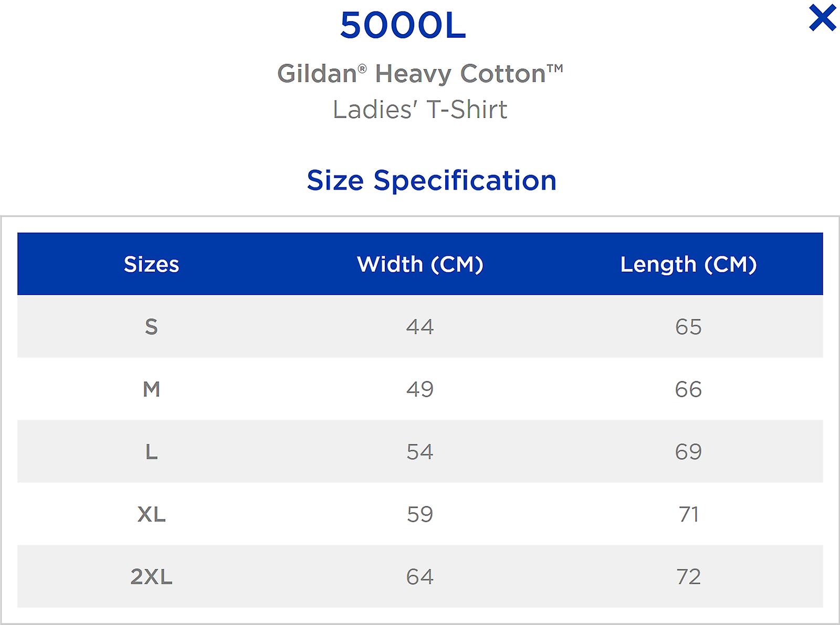Click the width value 44 for size S
Screen dimensions: 840x625
[x=420, y=327]
